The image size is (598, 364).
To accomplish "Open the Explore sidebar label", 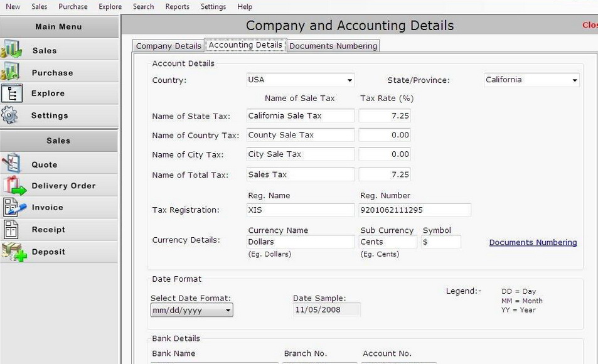I will pos(48,94).
